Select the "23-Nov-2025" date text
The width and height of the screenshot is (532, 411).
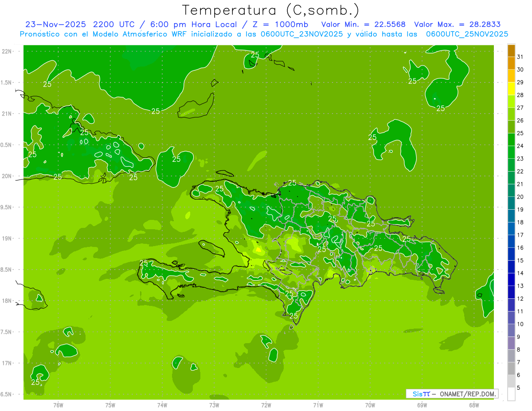point(55,24)
